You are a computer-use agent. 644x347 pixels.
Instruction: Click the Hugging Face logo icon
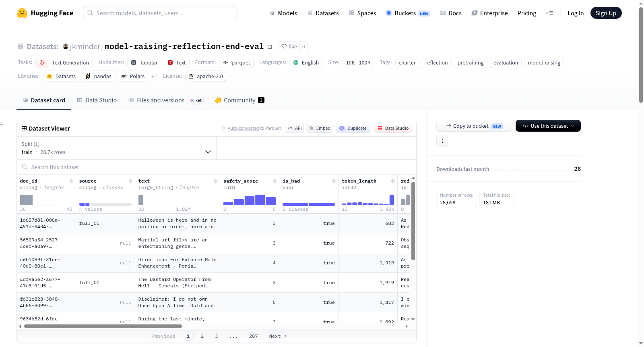click(x=22, y=13)
